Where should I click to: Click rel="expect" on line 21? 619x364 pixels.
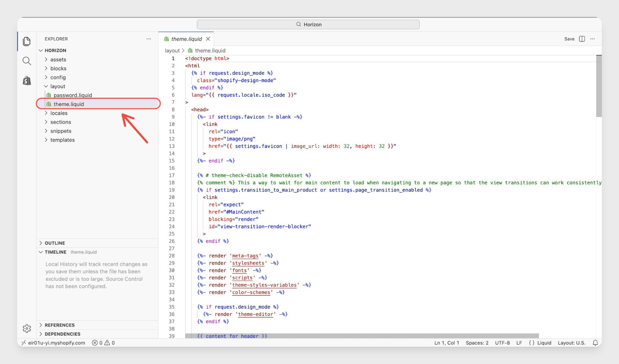(x=226, y=205)
